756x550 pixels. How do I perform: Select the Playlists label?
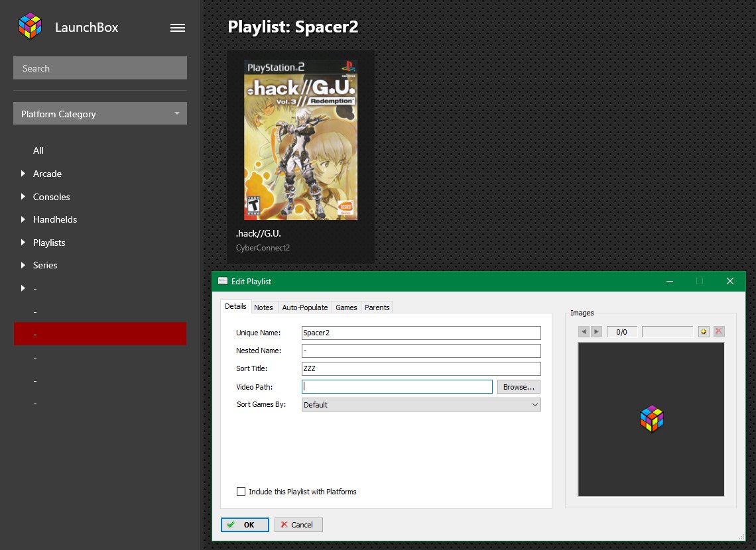(x=49, y=243)
